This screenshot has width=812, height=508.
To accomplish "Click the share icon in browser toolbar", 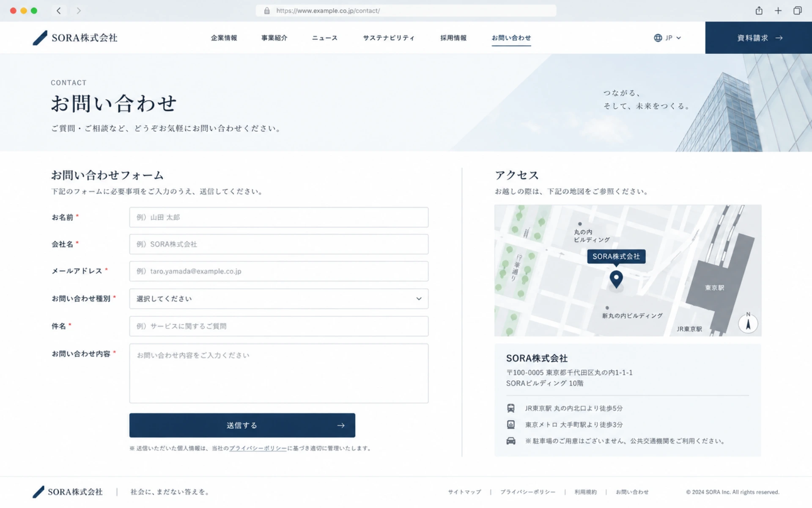I will (759, 11).
